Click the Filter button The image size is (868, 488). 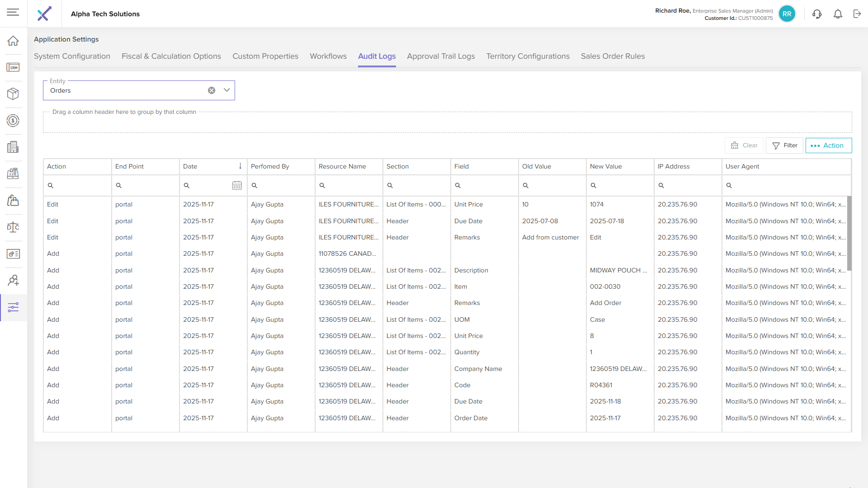point(784,145)
